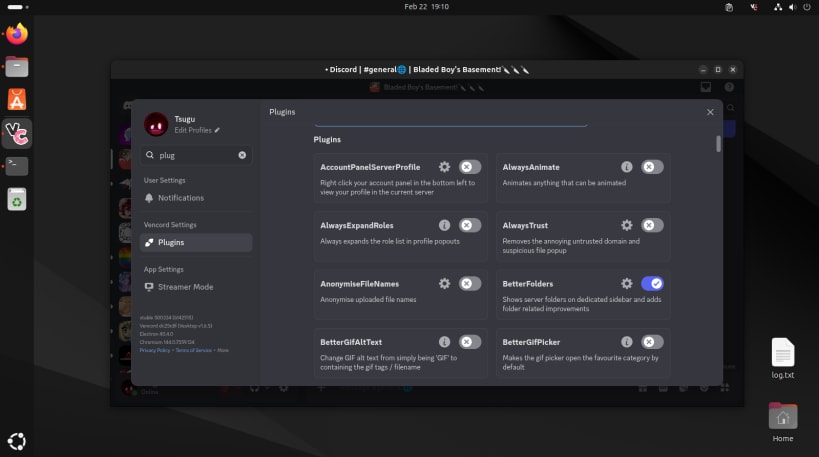Click Anonymise uploaded file names description
Screen dimensions: 819x457
[368, 300]
